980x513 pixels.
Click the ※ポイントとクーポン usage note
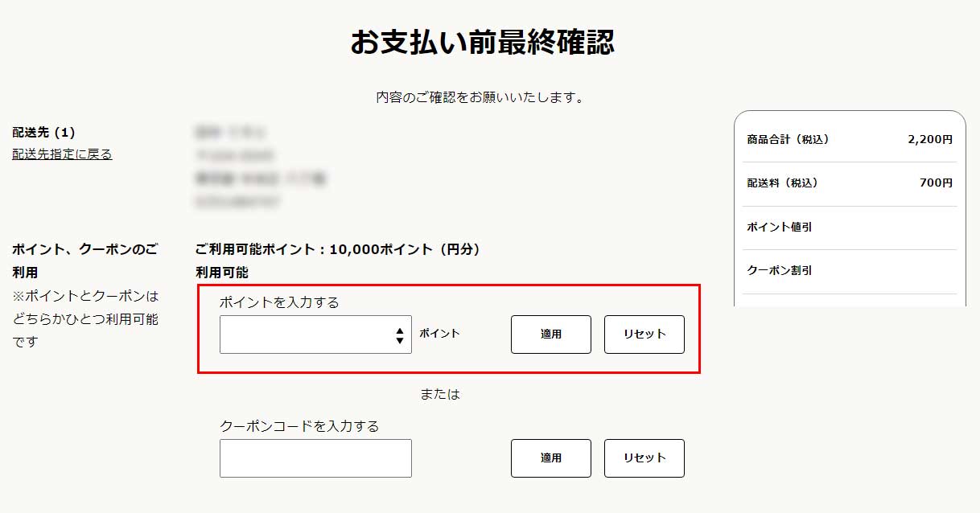[x=86, y=318]
